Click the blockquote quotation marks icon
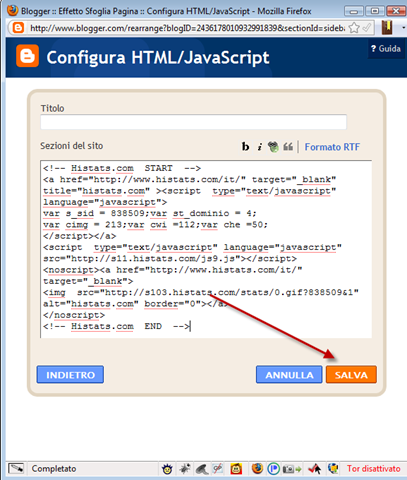 [288, 146]
